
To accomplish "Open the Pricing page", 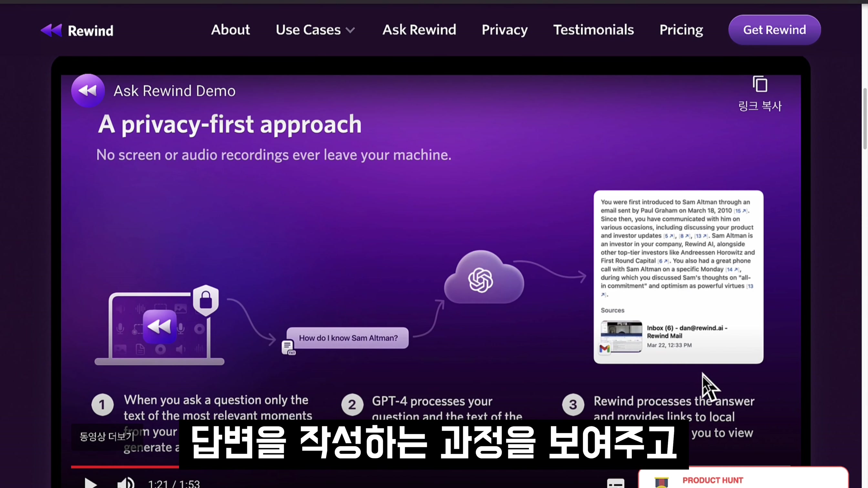I will pos(681,30).
